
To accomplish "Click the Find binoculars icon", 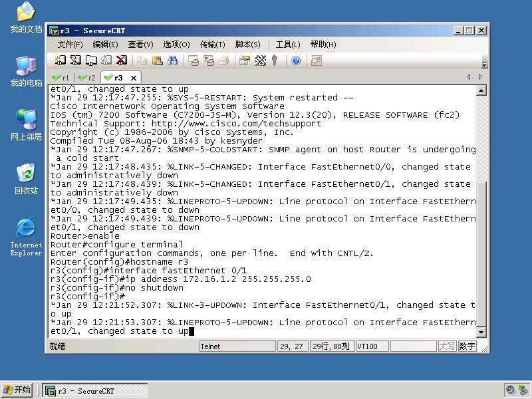I will [x=172, y=61].
